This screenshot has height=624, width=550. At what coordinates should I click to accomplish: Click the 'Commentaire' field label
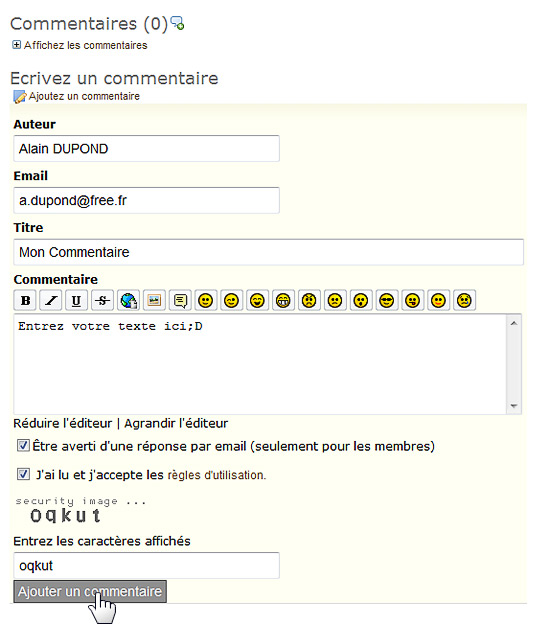pyautogui.click(x=56, y=280)
